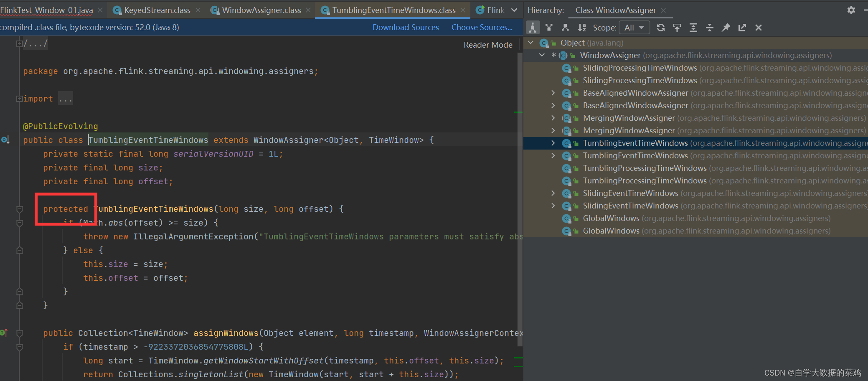
Task: Click the Object class icon
Action: [x=544, y=43]
